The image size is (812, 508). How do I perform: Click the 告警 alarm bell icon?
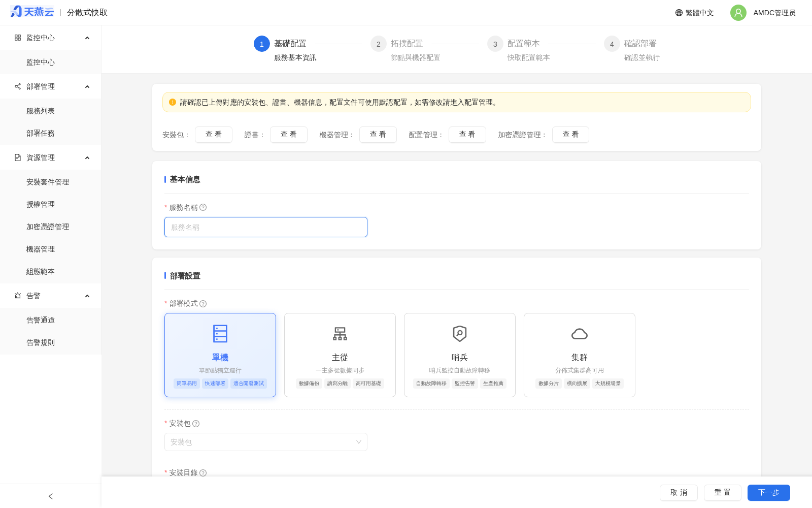pyautogui.click(x=18, y=296)
